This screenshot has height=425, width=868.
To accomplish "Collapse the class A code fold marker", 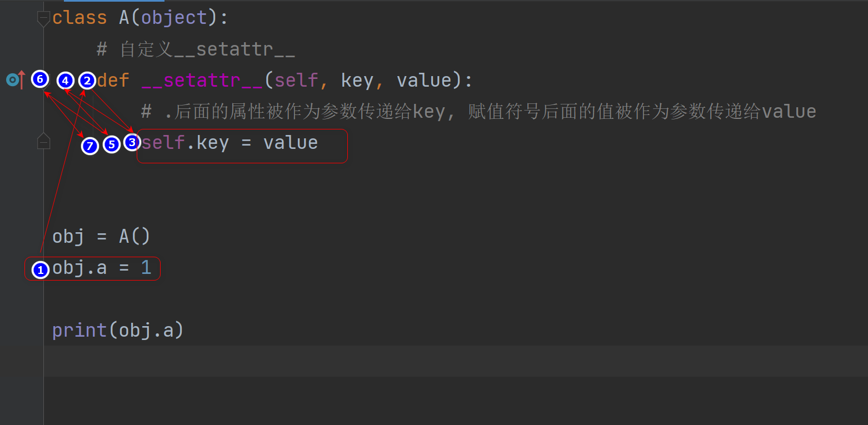I will click(x=43, y=19).
